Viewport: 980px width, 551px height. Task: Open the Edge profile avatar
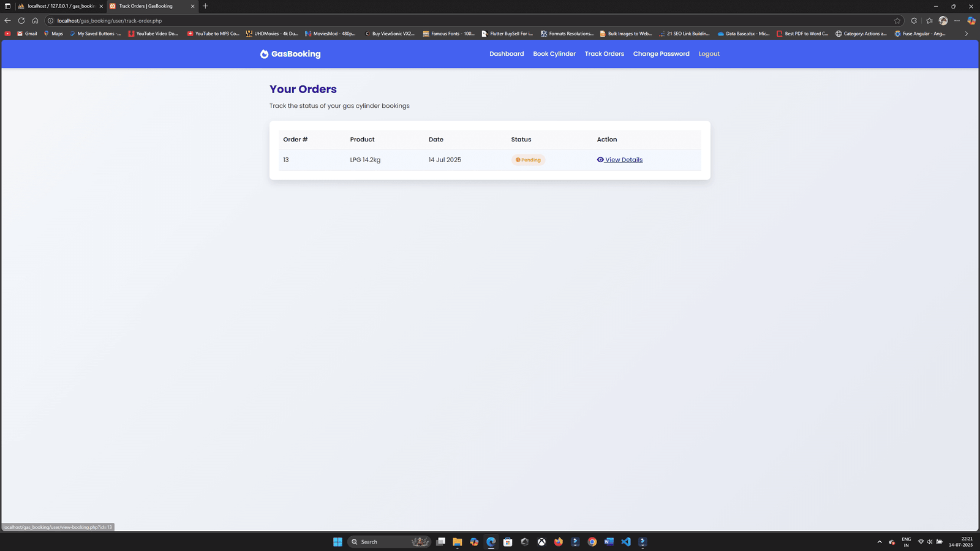point(943,21)
